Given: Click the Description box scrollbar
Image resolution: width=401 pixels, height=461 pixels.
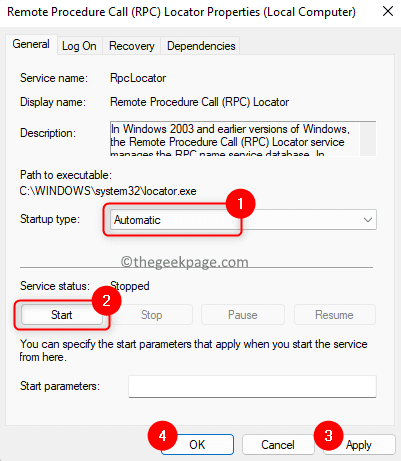Looking at the screenshot, I should tap(368, 139).
